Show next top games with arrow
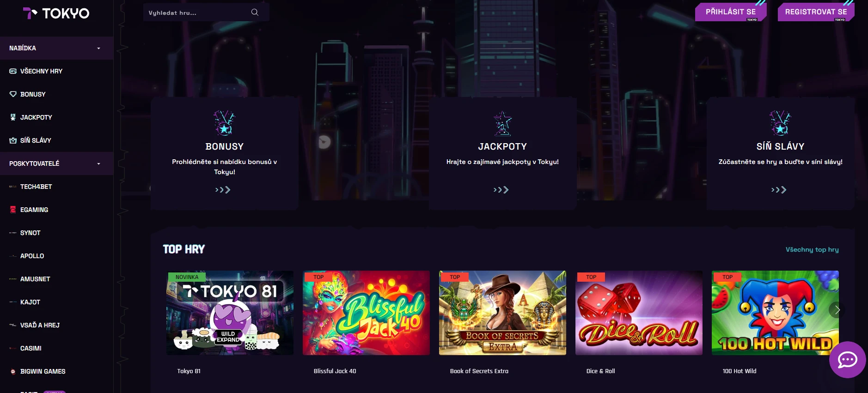The width and height of the screenshot is (868, 393). coord(837,310)
